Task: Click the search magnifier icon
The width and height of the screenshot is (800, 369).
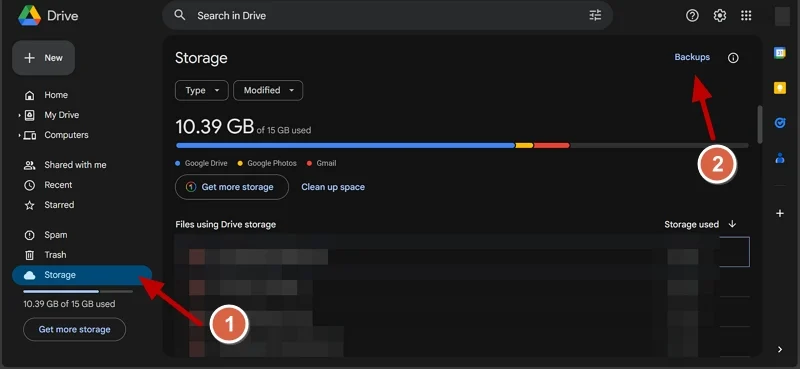Action: (180, 15)
